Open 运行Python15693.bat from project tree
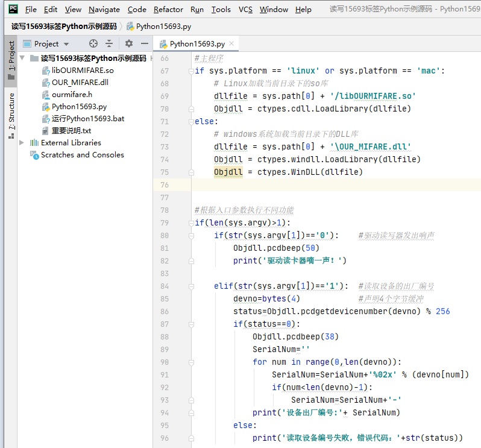481x448 pixels. click(87, 118)
